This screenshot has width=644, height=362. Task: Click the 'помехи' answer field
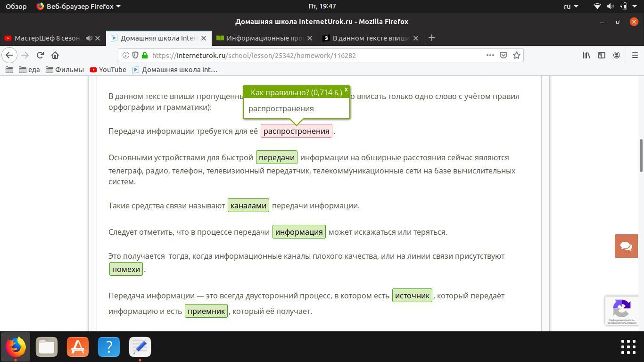coord(126,269)
